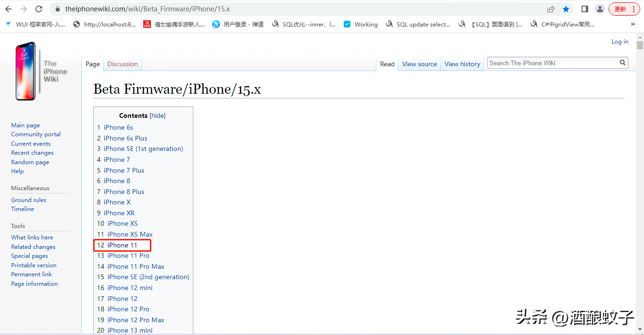
Task: Jump to iPhone SE (1st generation) section
Action: pyautogui.click(x=140, y=149)
